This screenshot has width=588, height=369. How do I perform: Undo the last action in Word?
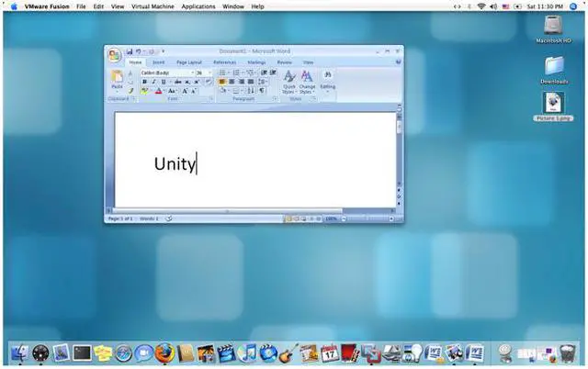pos(138,51)
